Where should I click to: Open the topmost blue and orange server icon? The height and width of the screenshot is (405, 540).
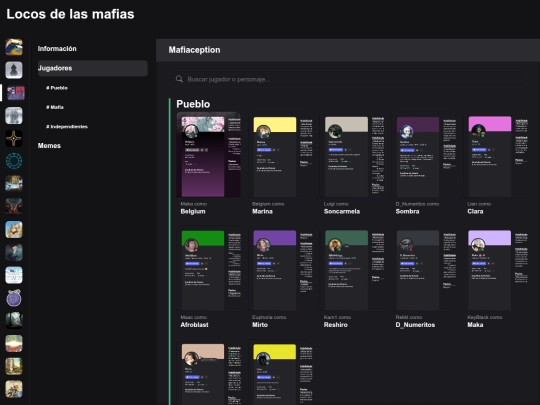point(14,47)
